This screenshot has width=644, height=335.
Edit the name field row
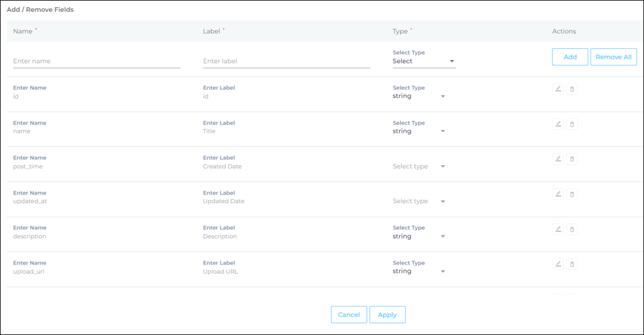point(558,124)
